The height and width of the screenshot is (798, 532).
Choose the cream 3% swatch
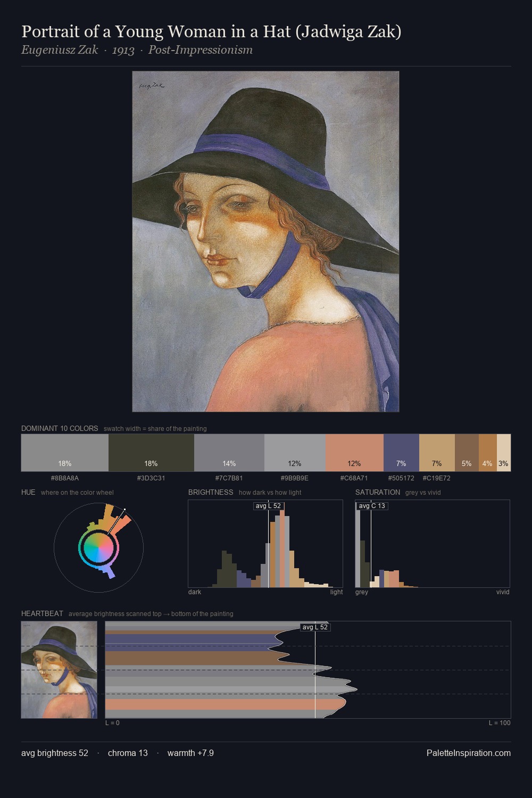(x=504, y=453)
